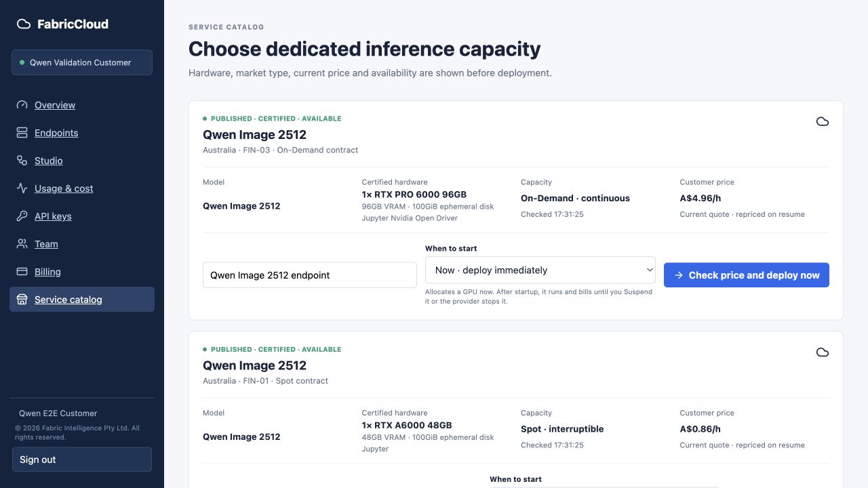Screen dimensions: 868x488
Task: Go to the Team menu item
Action: [x=46, y=244]
